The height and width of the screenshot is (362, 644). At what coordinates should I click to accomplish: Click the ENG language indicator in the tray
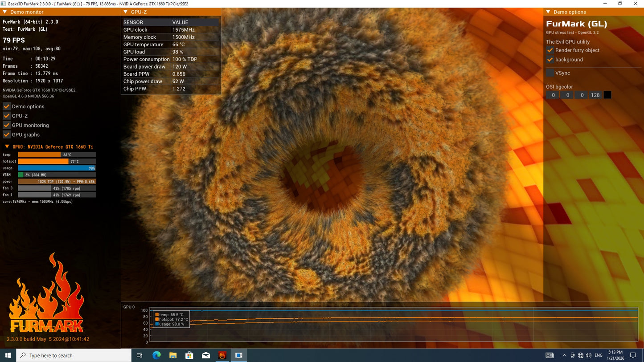tap(599, 355)
